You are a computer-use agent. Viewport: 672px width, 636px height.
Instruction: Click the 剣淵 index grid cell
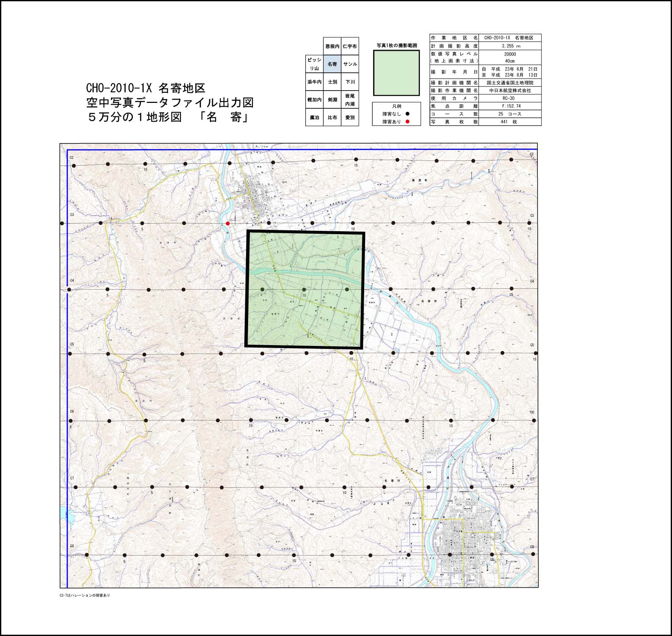coord(332,100)
